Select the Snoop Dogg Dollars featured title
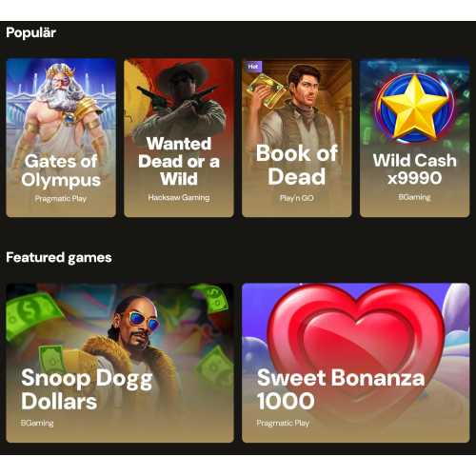The height and width of the screenshot is (476, 476). pos(87,389)
